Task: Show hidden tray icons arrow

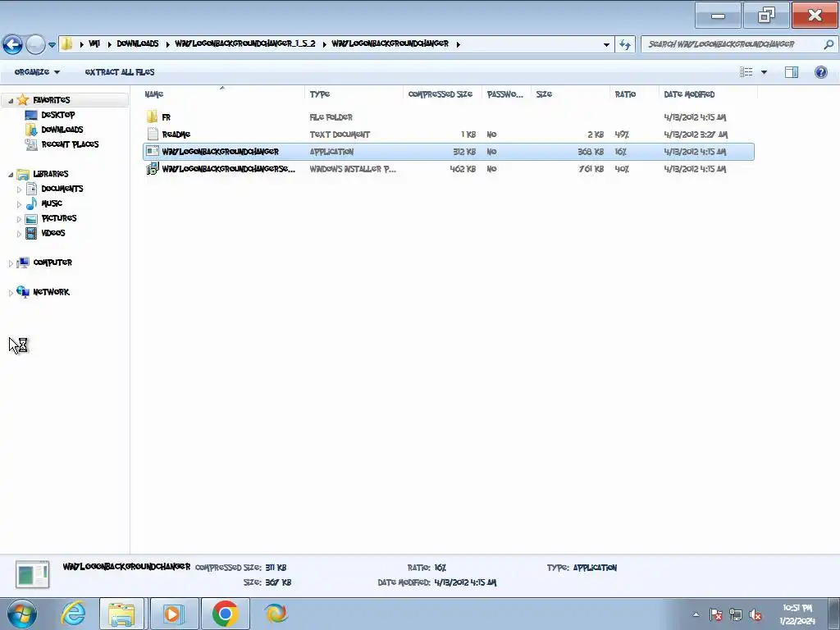Action: tap(696, 614)
